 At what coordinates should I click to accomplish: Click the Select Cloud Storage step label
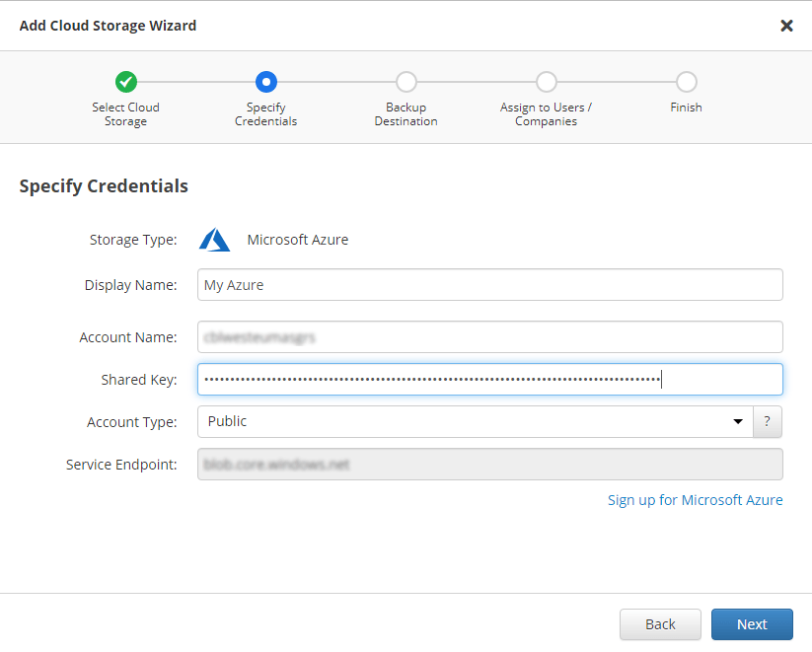(125, 114)
